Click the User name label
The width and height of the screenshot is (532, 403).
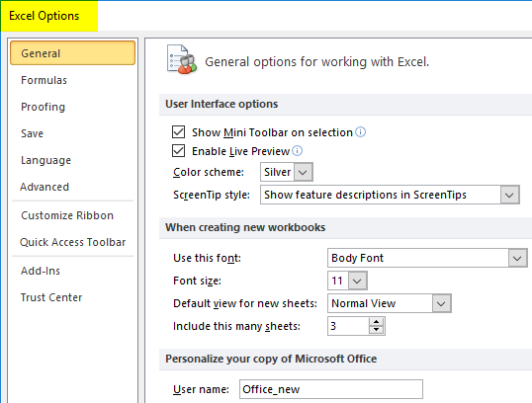[201, 389]
